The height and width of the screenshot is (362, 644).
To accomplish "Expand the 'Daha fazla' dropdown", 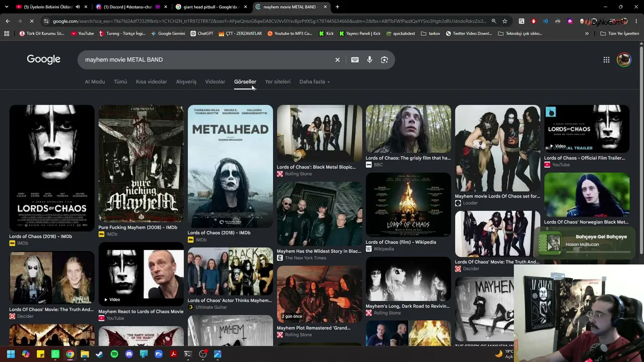I will (314, 81).
